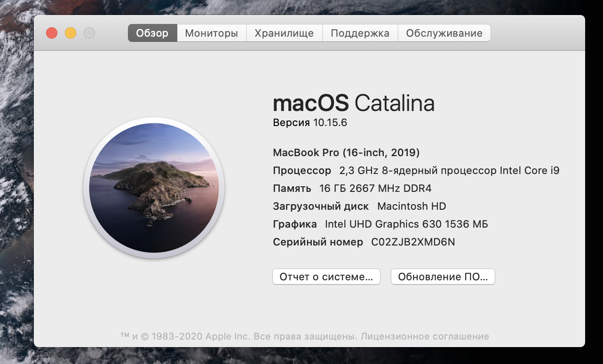Minimize the window with the yellow button
The width and height of the screenshot is (603, 364).
pyautogui.click(x=71, y=33)
